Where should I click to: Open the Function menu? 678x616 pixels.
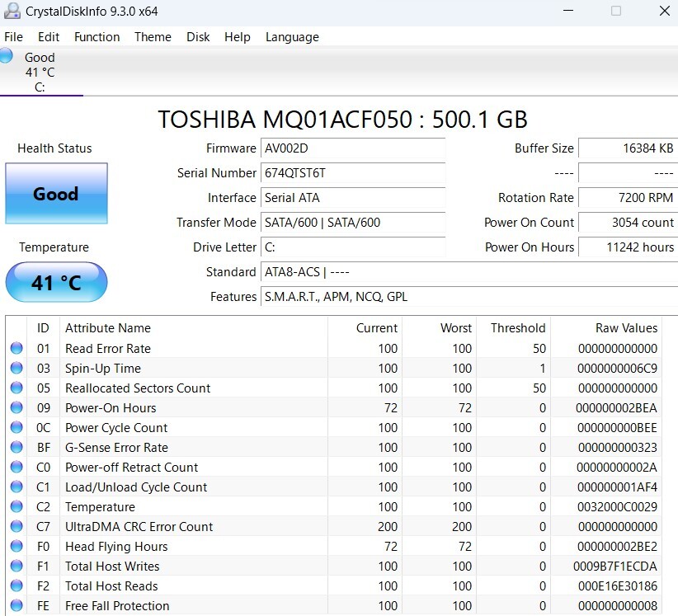click(97, 37)
